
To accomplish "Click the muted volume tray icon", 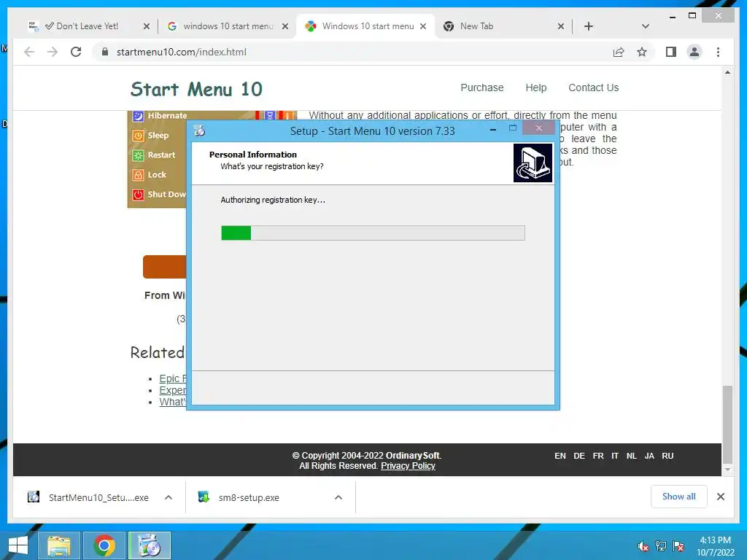I will [643, 546].
